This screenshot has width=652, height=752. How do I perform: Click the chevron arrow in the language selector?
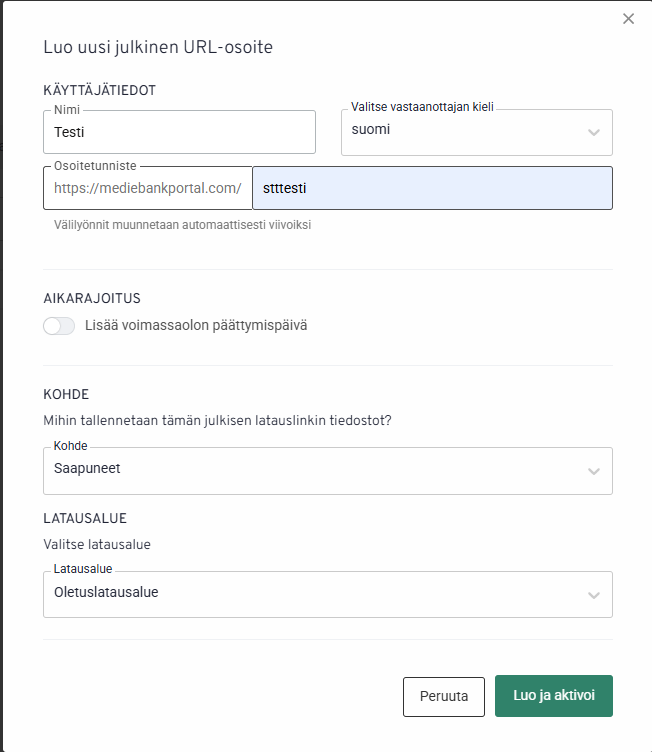(x=594, y=132)
